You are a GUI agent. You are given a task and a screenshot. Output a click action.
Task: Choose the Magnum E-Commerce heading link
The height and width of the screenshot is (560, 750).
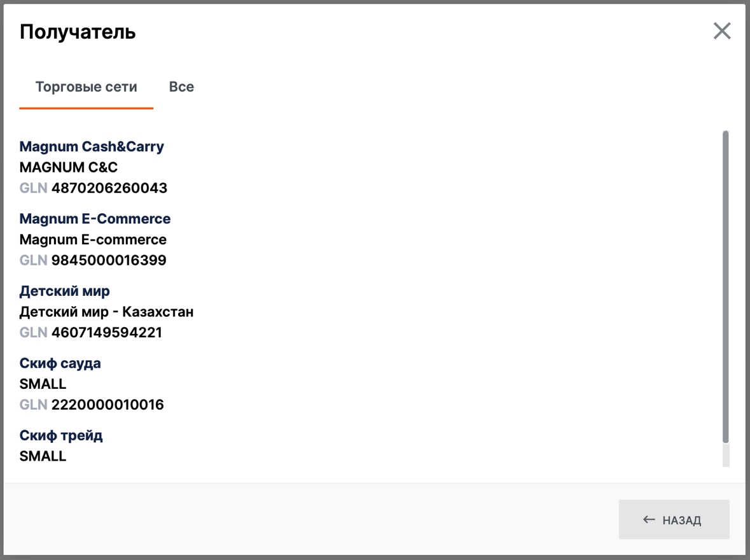tap(95, 219)
